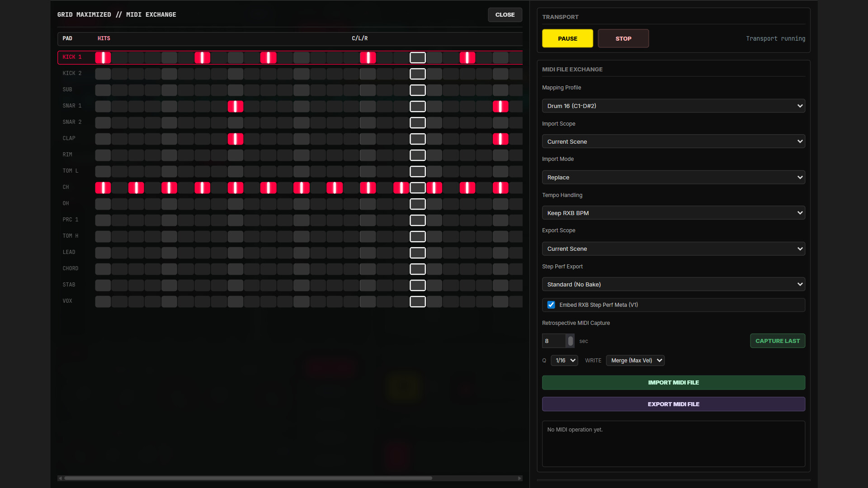Open the quantize 1/16 dropdown
The height and width of the screenshot is (488, 868).
564,360
